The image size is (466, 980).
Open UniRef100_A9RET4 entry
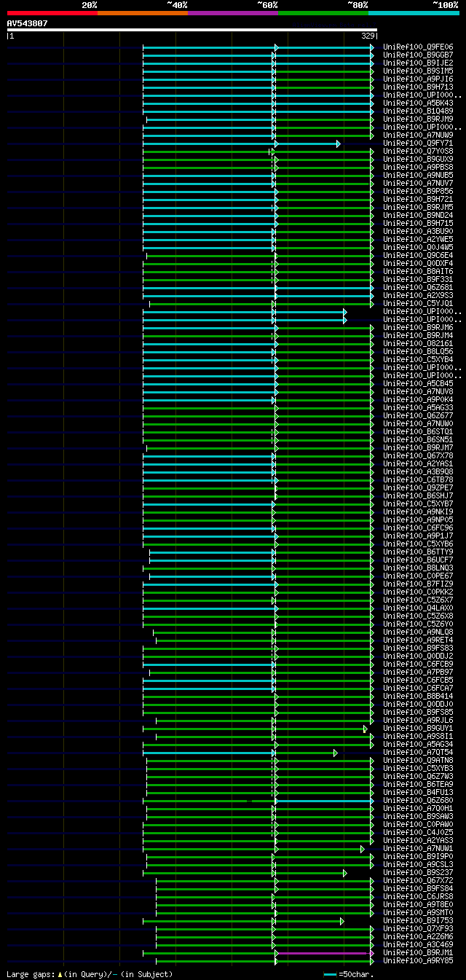coord(418,640)
